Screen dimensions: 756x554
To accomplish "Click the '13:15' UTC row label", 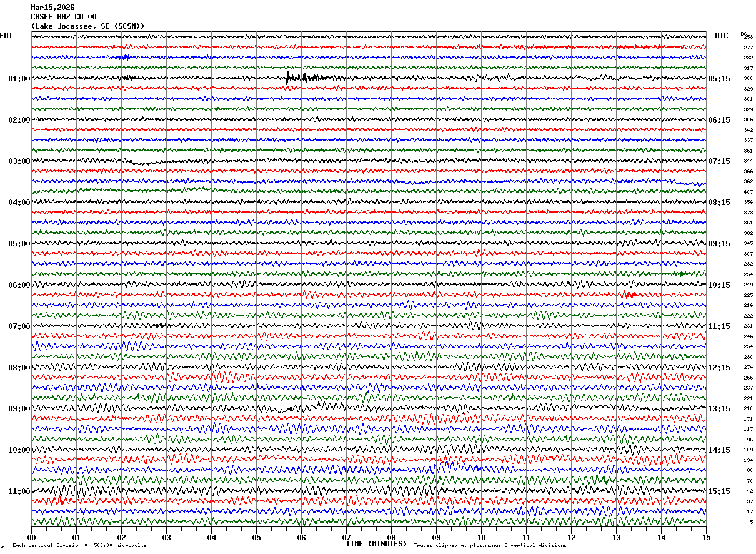I will click(x=719, y=409).
